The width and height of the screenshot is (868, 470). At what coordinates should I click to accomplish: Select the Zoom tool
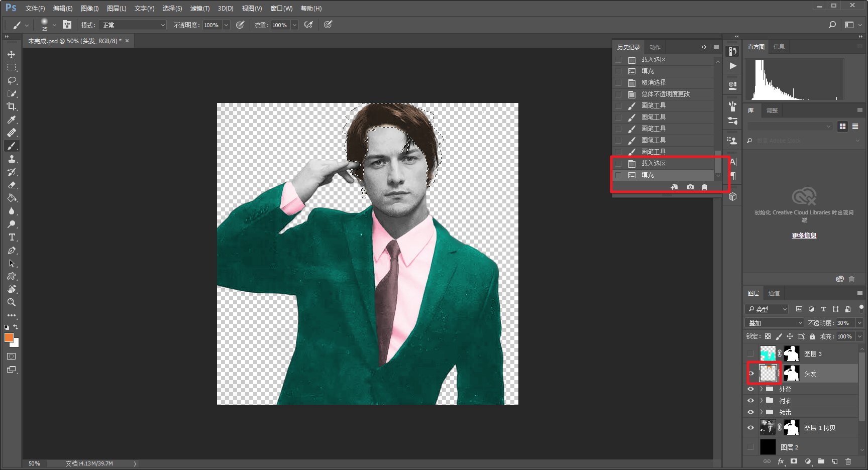click(12, 302)
